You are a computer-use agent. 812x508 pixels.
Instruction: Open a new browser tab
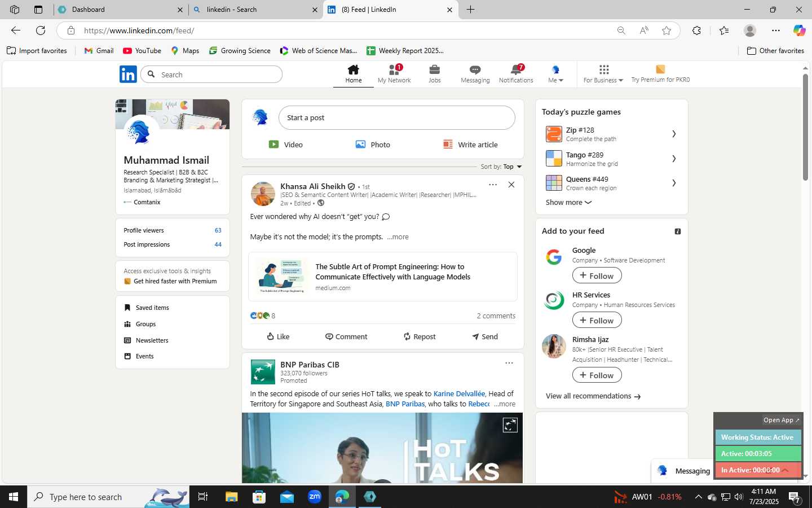(x=470, y=10)
